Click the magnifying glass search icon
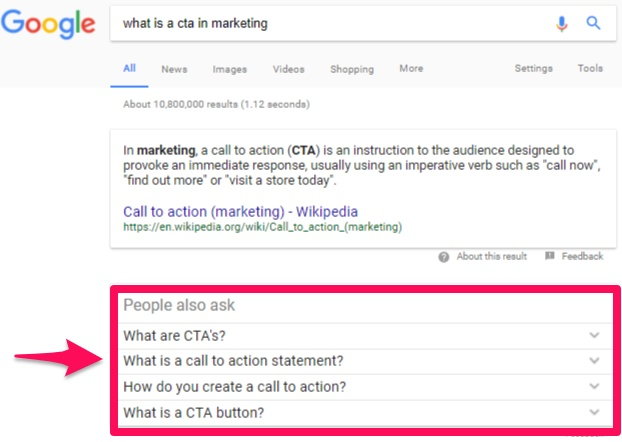The width and height of the screenshot is (622, 442). click(593, 23)
